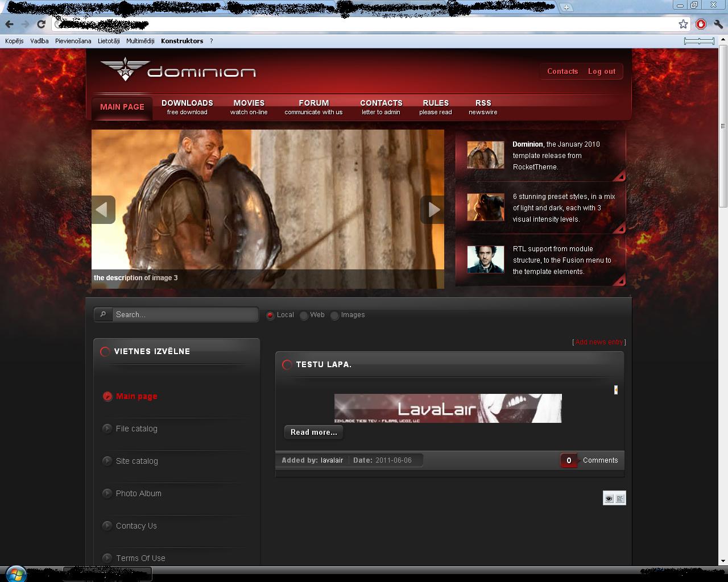Open the CONTACTS letter to admin tab
This screenshot has width=728, height=582.
pyautogui.click(x=381, y=107)
